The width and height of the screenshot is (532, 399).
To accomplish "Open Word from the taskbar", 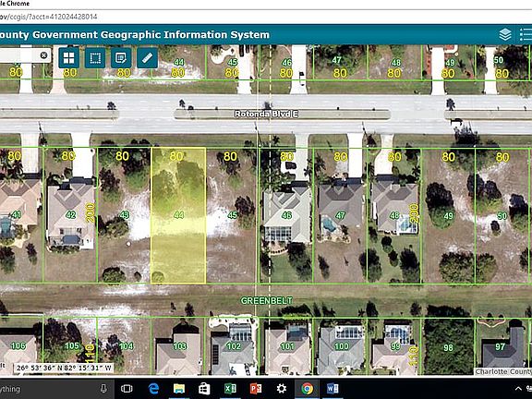I will click(332, 389).
